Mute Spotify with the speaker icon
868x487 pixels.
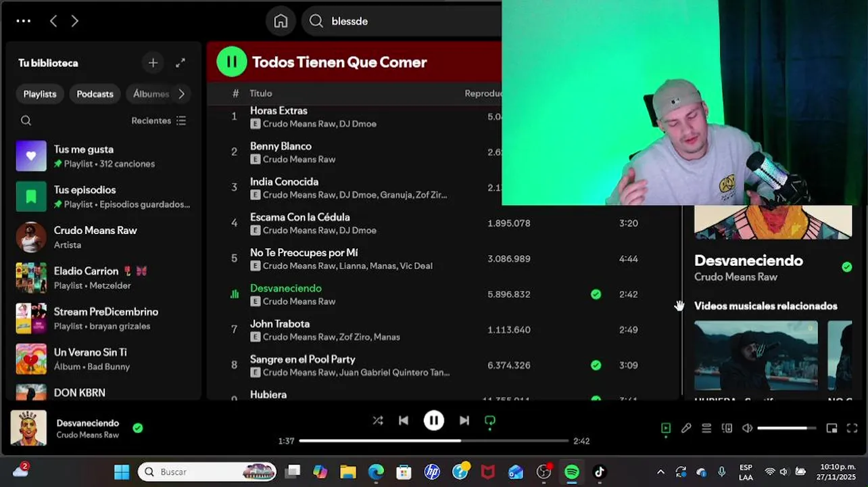click(747, 428)
